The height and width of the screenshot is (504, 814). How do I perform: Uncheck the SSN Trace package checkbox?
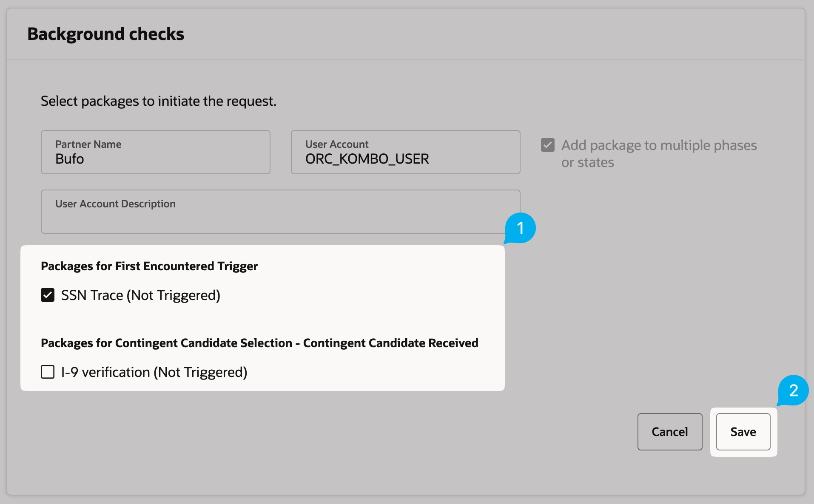pyautogui.click(x=48, y=295)
